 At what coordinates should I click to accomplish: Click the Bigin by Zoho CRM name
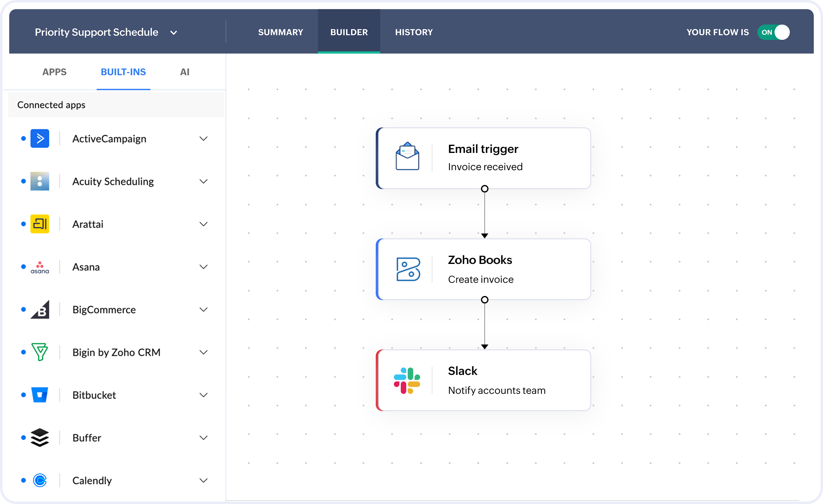click(x=116, y=353)
